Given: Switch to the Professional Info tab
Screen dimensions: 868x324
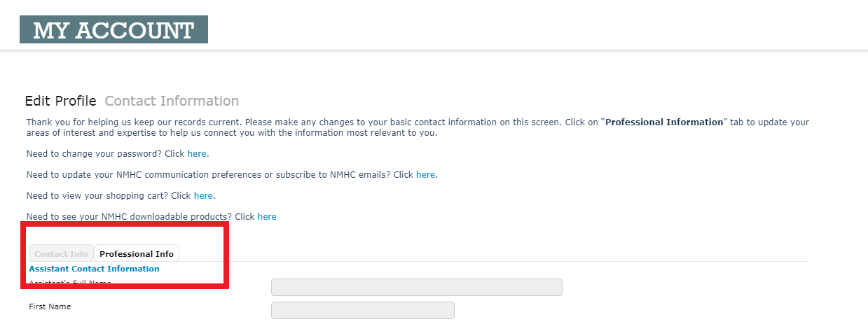Looking at the screenshot, I should click(x=137, y=254).
